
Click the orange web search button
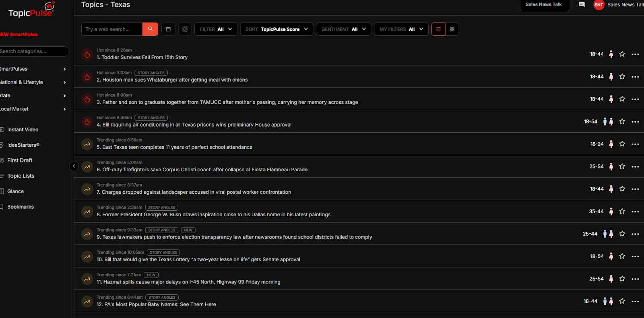(x=150, y=29)
